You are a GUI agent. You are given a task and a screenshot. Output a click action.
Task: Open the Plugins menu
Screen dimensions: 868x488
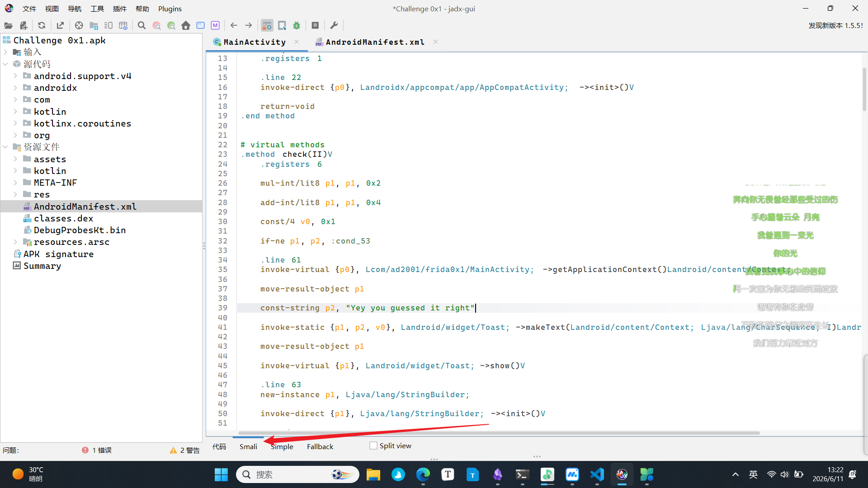point(170,9)
